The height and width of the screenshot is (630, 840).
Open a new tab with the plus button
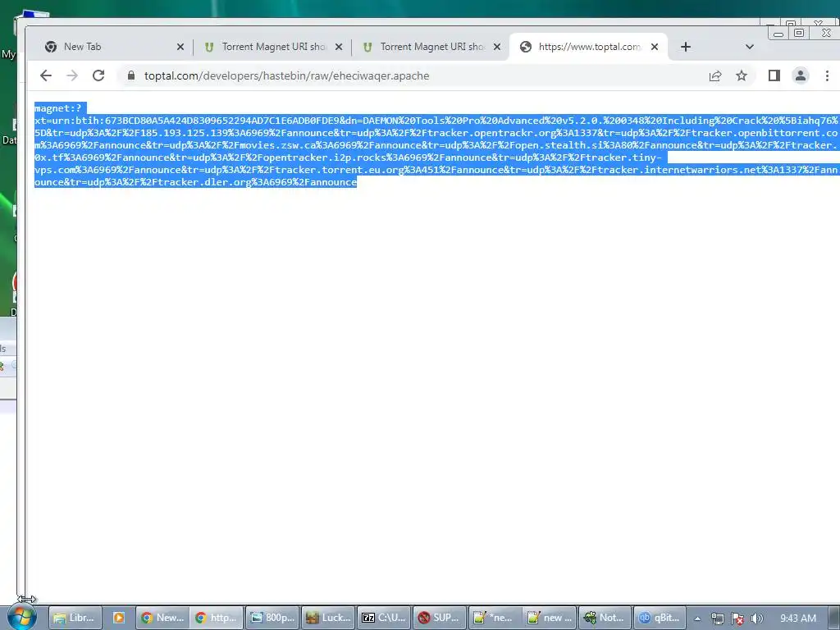[686, 47]
